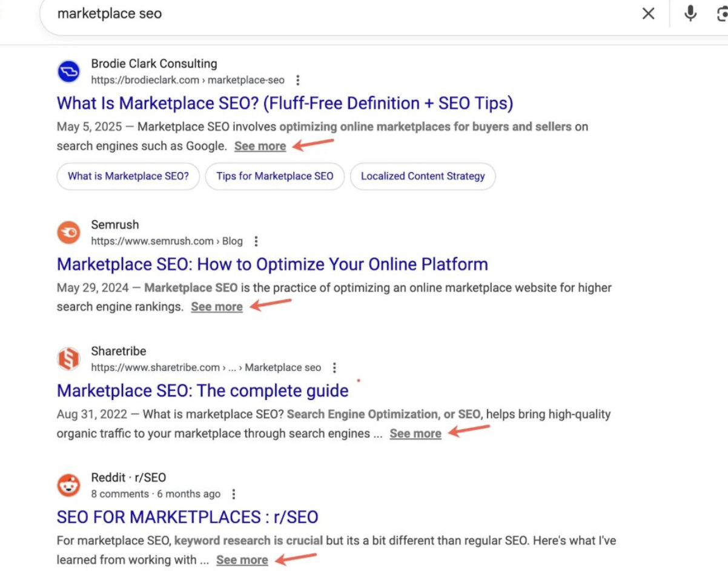Image resolution: width=728 pixels, height=571 pixels.
Task: Click the 'Aug 31, 2022' date text
Action: coord(92,415)
